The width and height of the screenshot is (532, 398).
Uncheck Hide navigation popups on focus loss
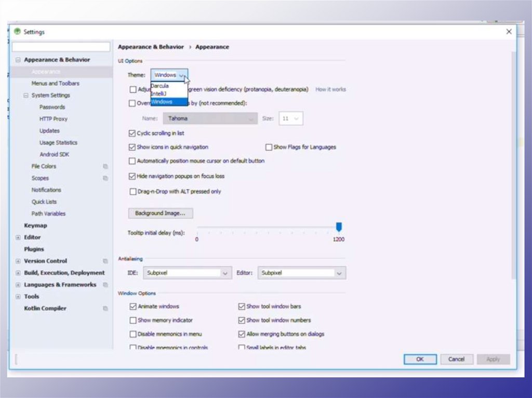click(132, 176)
